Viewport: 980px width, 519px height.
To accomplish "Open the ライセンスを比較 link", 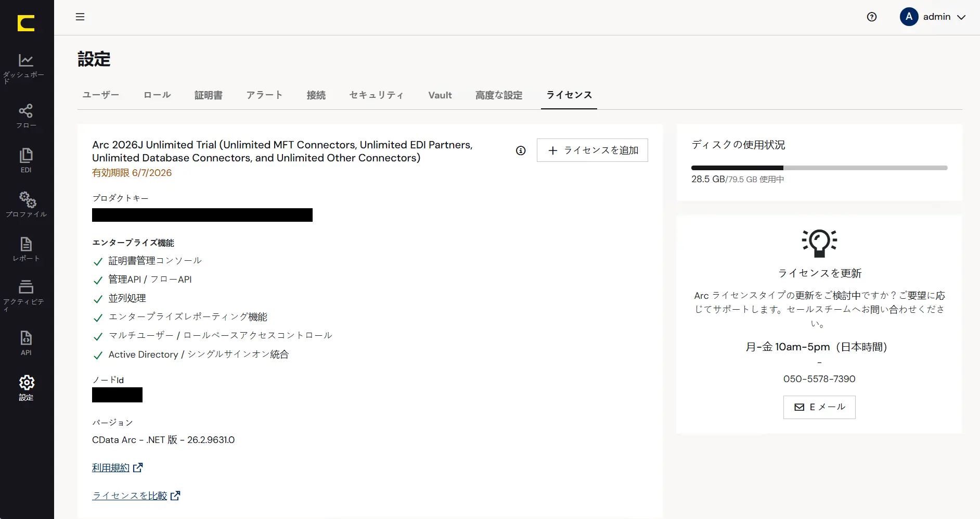I will point(130,496).
